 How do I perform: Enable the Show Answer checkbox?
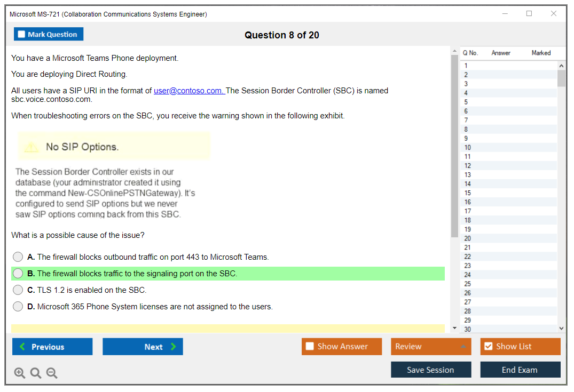[310, 346]
